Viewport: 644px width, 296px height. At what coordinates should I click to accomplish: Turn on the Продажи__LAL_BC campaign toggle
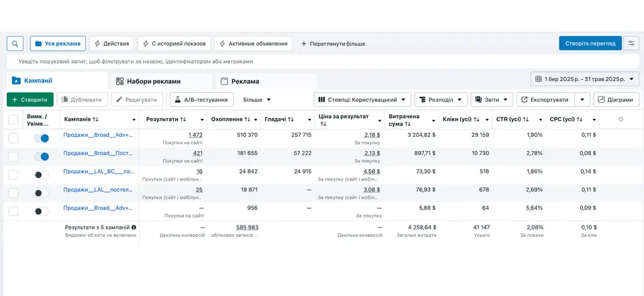point(42,175)
